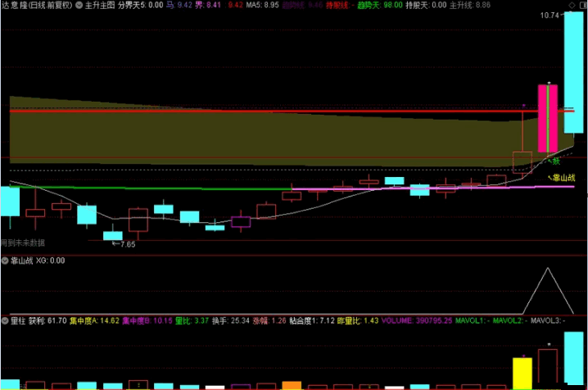The image size is (588, 390).
Task: Click the 主升线: 8.86 readout
Action: tap(470, 5)
